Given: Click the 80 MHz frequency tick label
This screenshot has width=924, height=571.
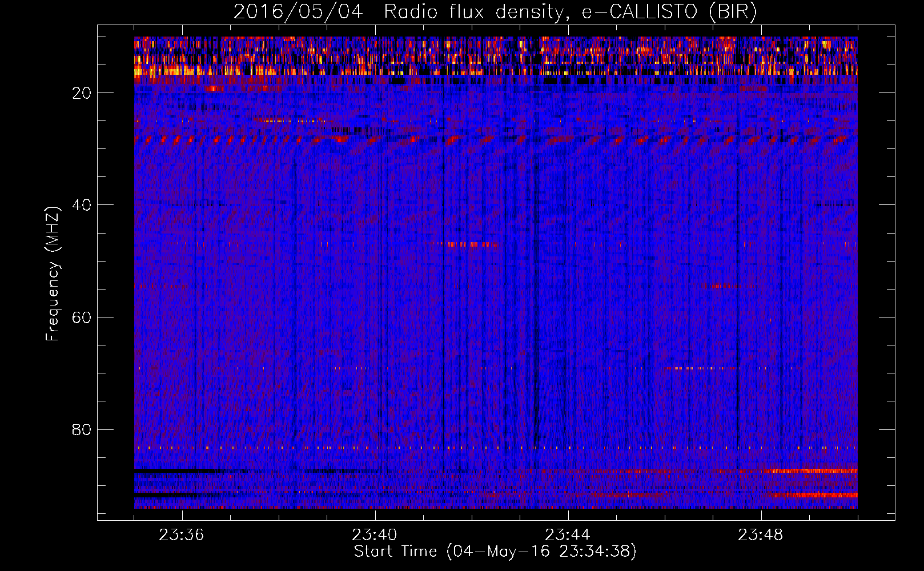Looking at the screenshot, I should coord(82,429).
